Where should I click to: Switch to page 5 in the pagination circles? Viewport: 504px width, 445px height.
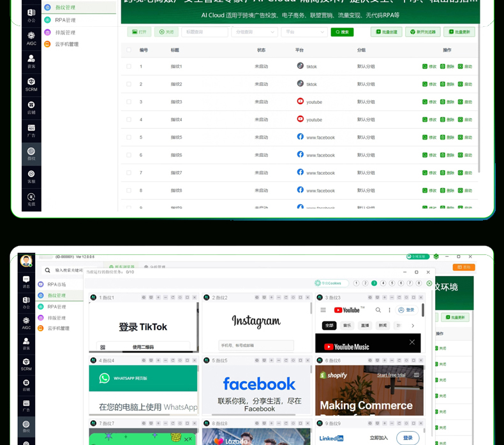click(x=392, y=283)
